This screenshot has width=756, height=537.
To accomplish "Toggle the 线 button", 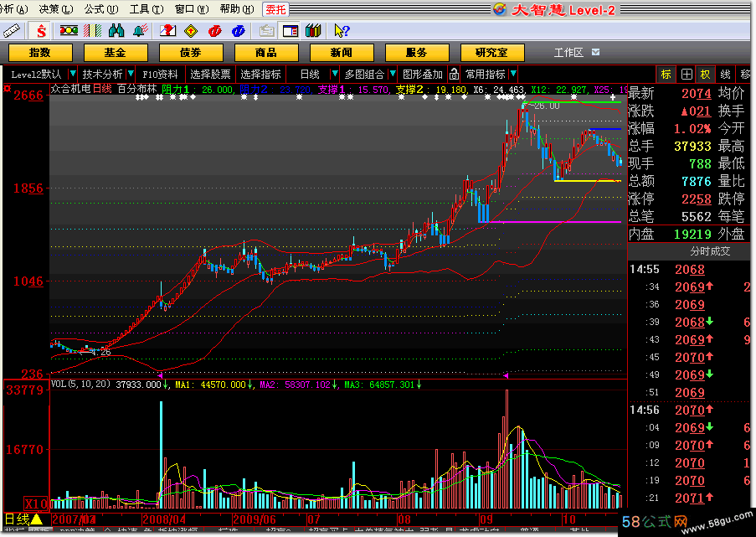I will tap(725, 75).
